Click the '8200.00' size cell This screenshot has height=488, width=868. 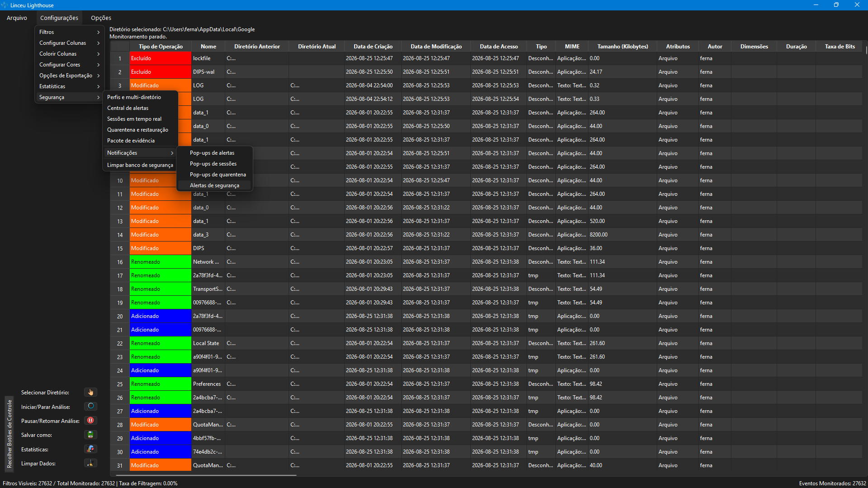point(622,235)
